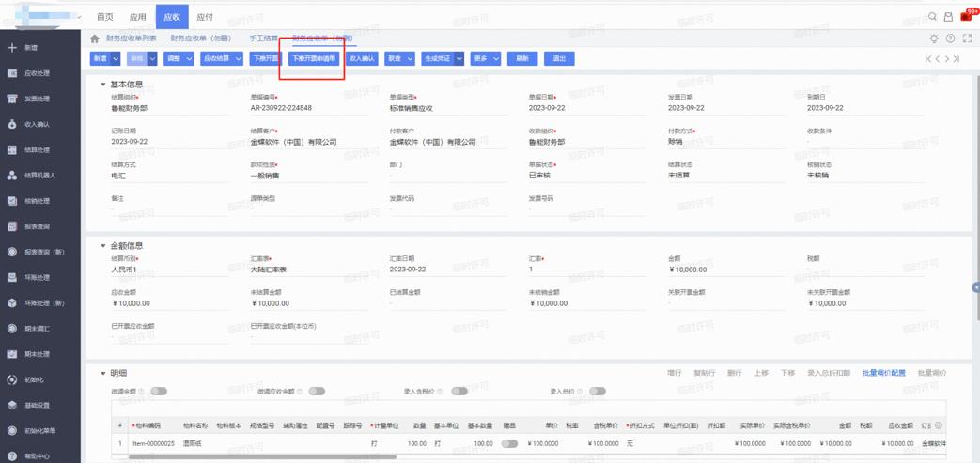Open the 手工结算 tab

pos(264,39)
